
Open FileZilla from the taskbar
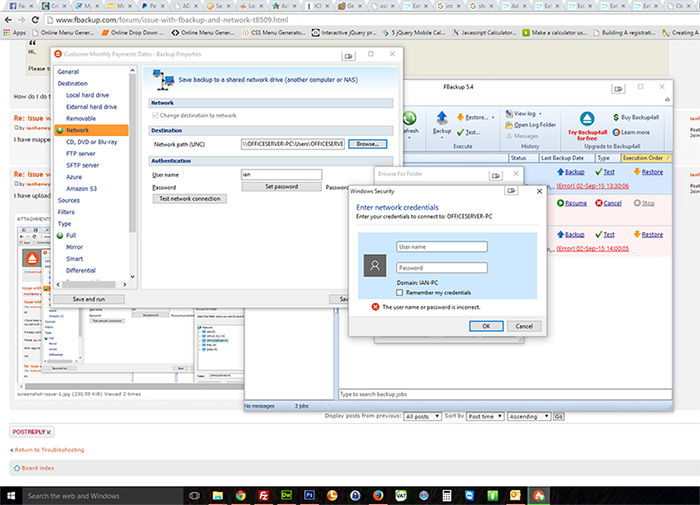coord(263,495)
